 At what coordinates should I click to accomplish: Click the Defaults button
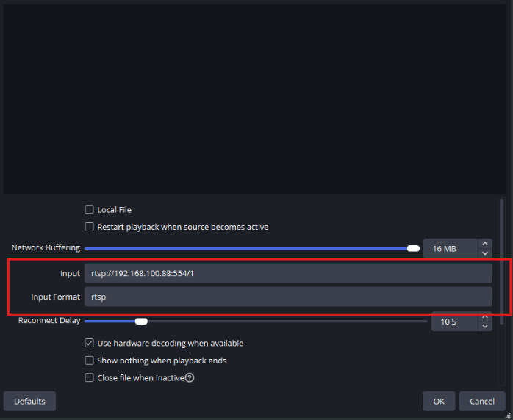tap(29, 402)
